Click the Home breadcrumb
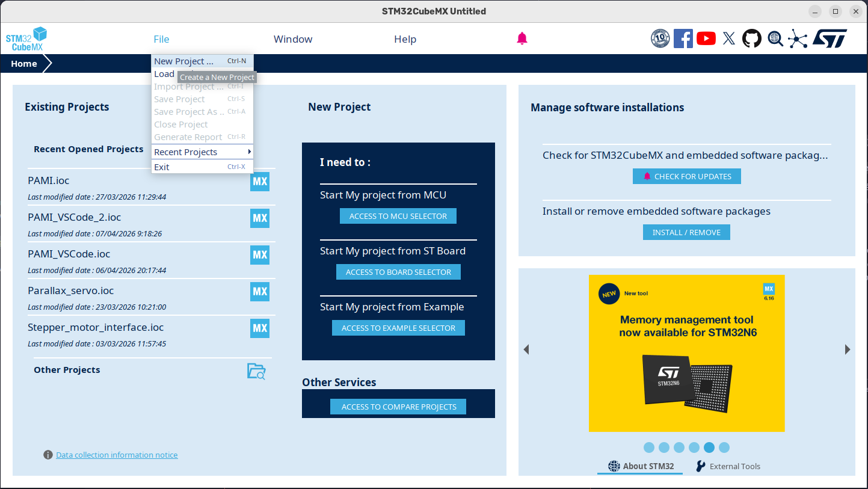Viewport: 868px width, 489px height. [24, 64]
